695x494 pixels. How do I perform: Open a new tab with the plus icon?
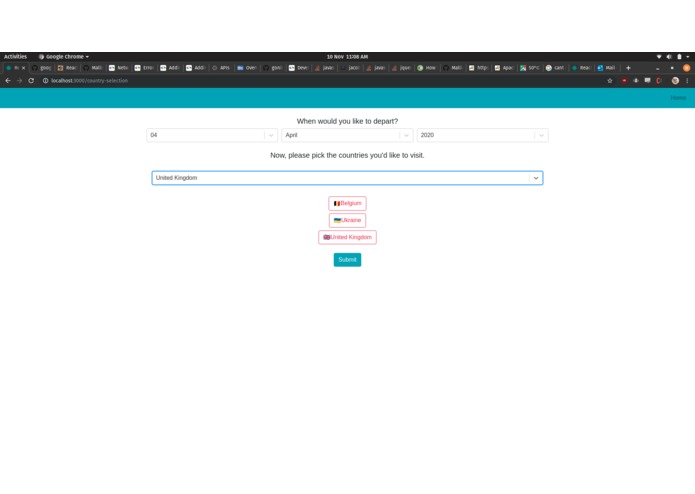pos(628,68)
